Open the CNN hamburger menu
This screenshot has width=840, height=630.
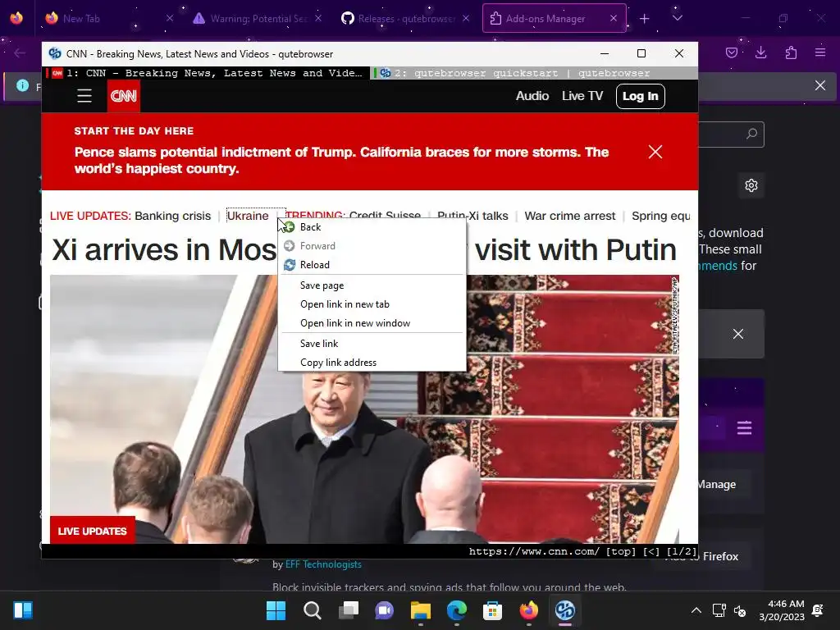[84, 96]
